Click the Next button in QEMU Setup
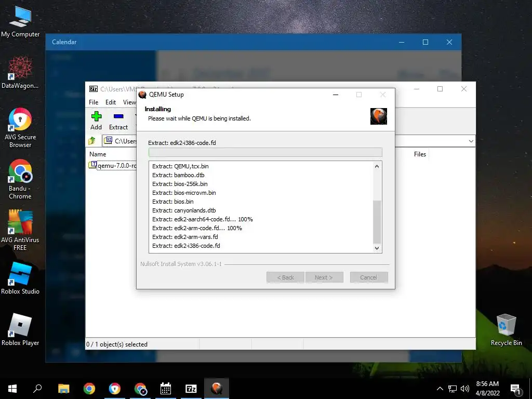 (x=324, y=277)
